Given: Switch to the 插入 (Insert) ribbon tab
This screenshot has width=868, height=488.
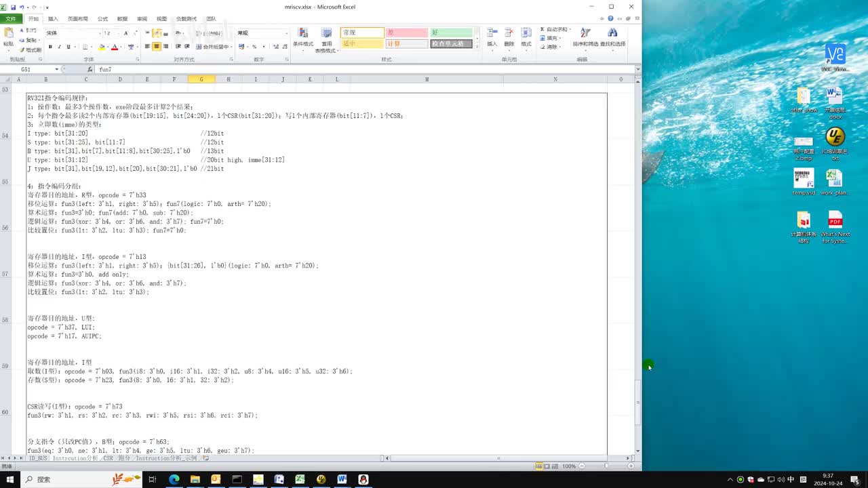Looking at the screenshot, I should tap(54, 19).
